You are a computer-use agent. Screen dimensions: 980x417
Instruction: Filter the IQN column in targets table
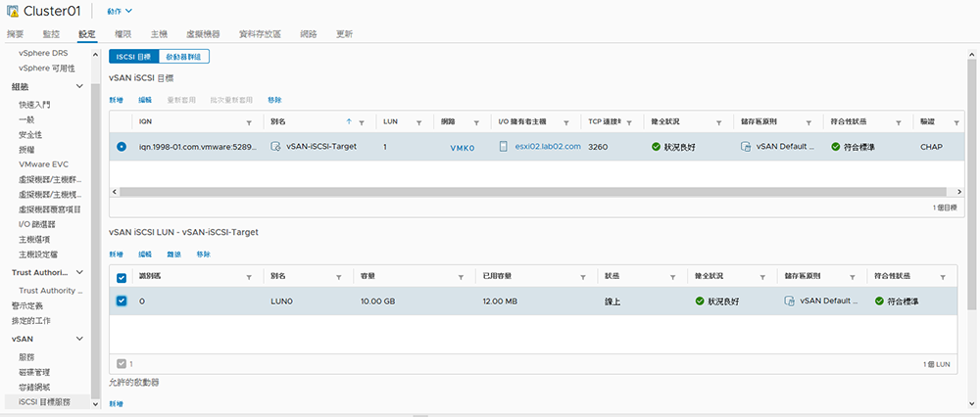point(249,122)
